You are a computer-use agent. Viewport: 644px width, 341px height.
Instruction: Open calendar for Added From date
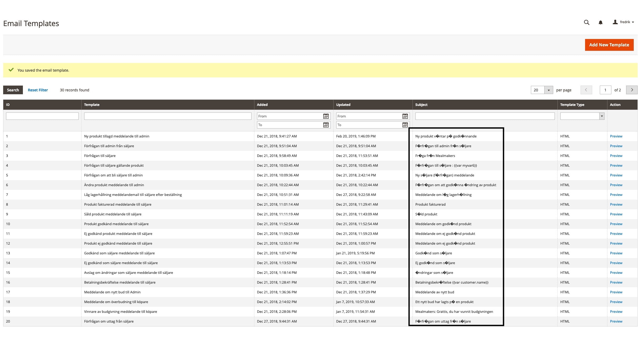coord(326,116)
